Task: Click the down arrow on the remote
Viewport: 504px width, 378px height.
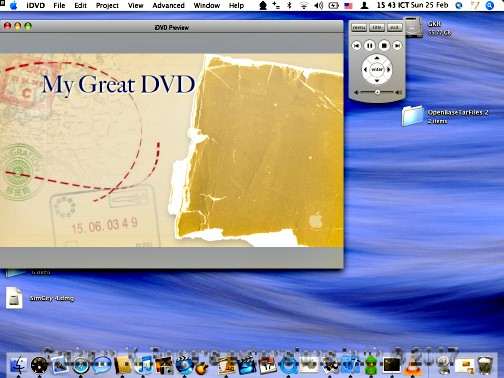Action: [377, 81]
